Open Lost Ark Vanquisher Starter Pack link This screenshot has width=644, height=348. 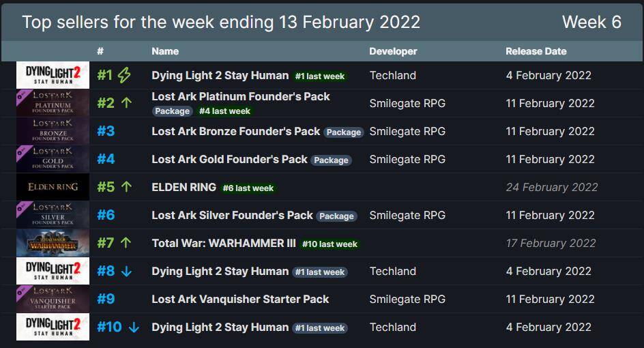[x=240, y=299]
